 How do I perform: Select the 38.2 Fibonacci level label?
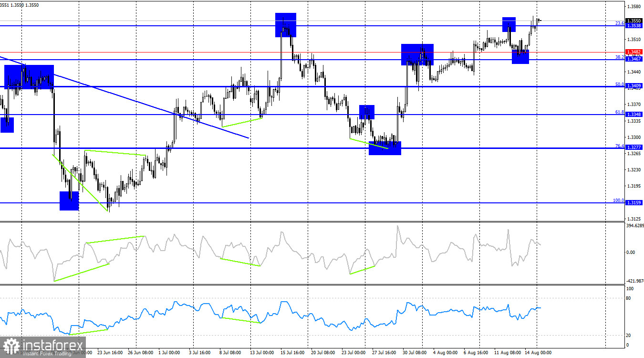click(x=620, y=57)
